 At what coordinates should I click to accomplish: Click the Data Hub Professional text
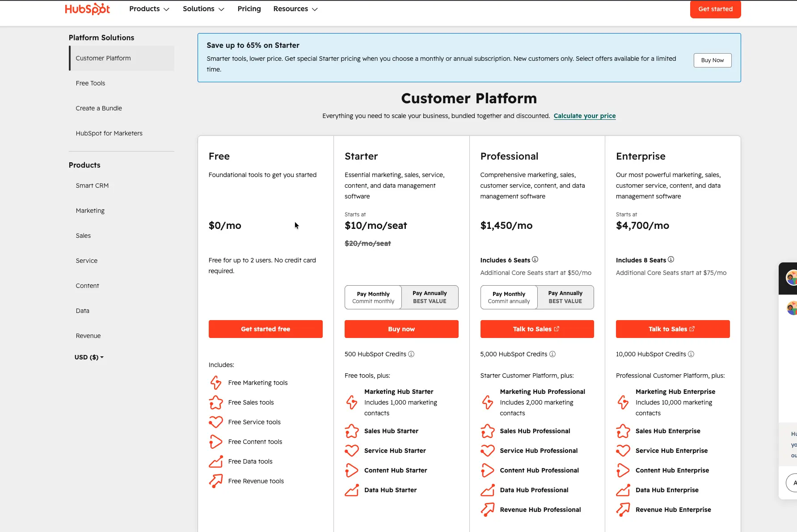pyautogui.click(x=534, y=490)
